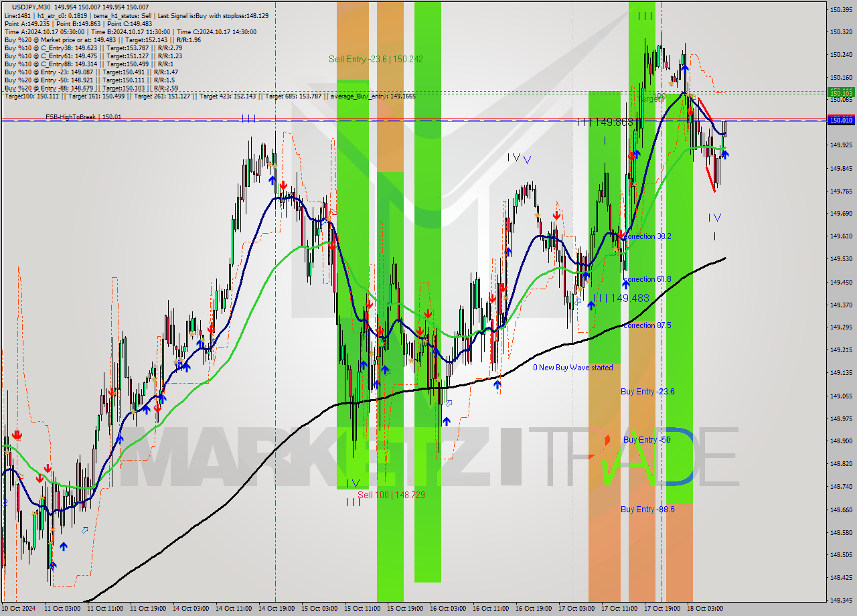The height and width of the screenshot is (616, 857).
Task: Click the 148.900 price axis value
Action: [841, 441]
